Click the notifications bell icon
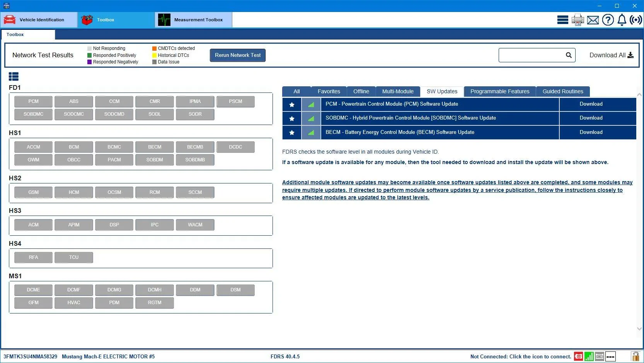The width and height of the screenshot is (644, 363). pos(622,20)
